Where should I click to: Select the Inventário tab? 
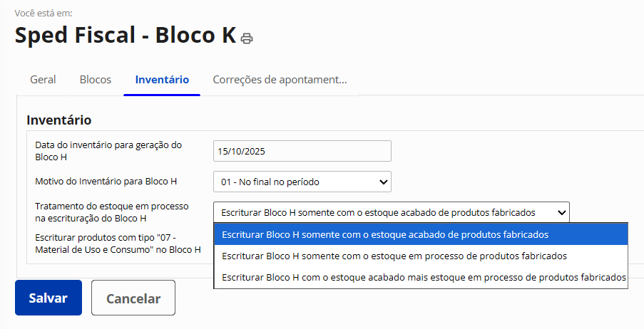click(162, 80)
